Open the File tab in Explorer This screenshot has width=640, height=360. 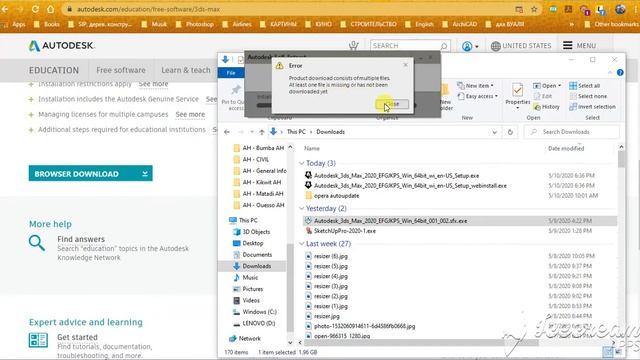(x=231, y=73)
